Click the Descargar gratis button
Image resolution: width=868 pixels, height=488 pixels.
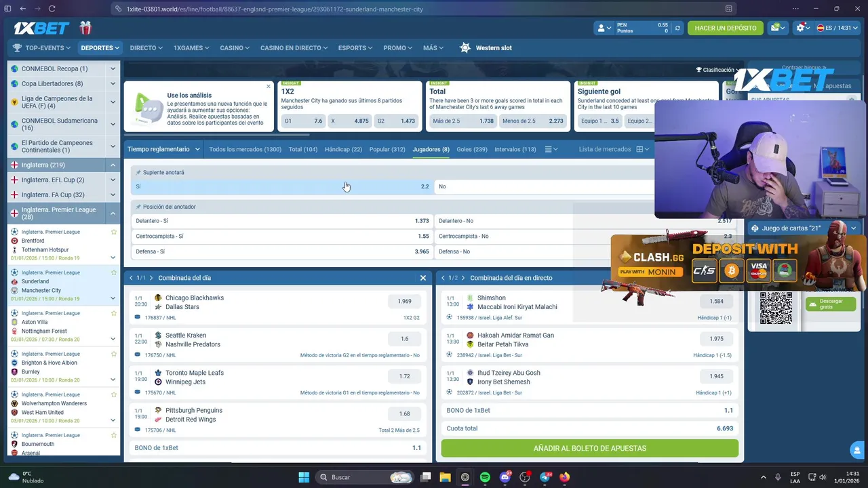pyautogui.click(x=831, y=304)
